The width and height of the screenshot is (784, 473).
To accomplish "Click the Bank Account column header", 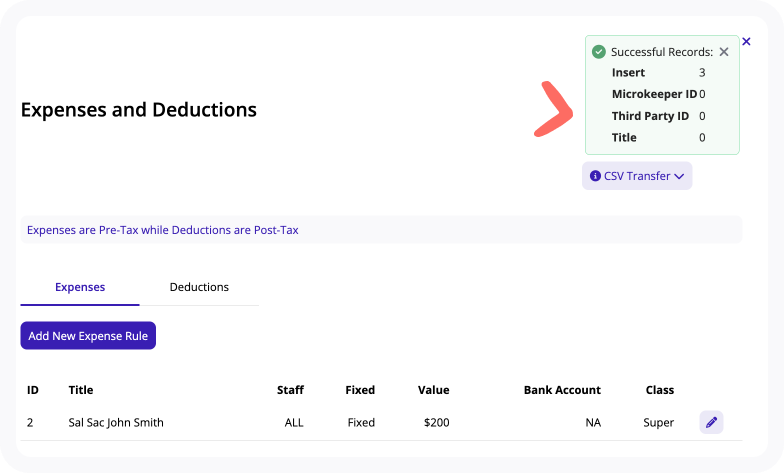I will [x=562, y=390].
